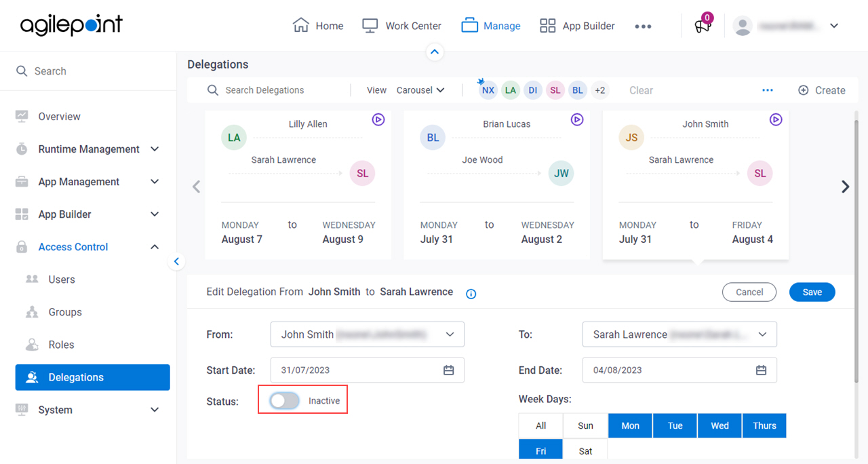
Task: Click the info icon beside Edit Delegation
Action: [x=471, y=294]
